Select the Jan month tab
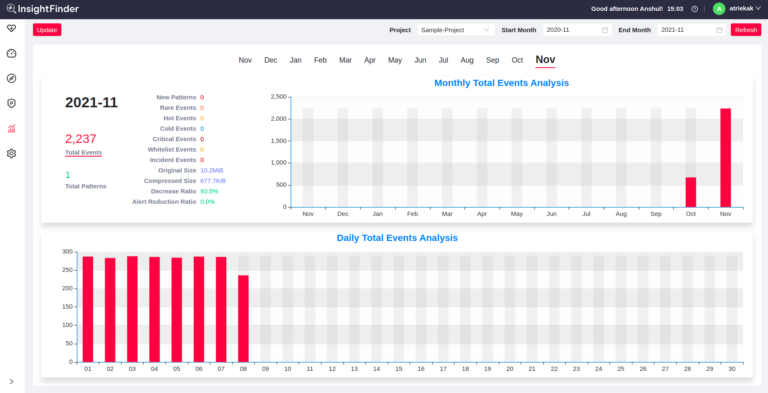Screen dimensions: 768x393 pos(295,60)
